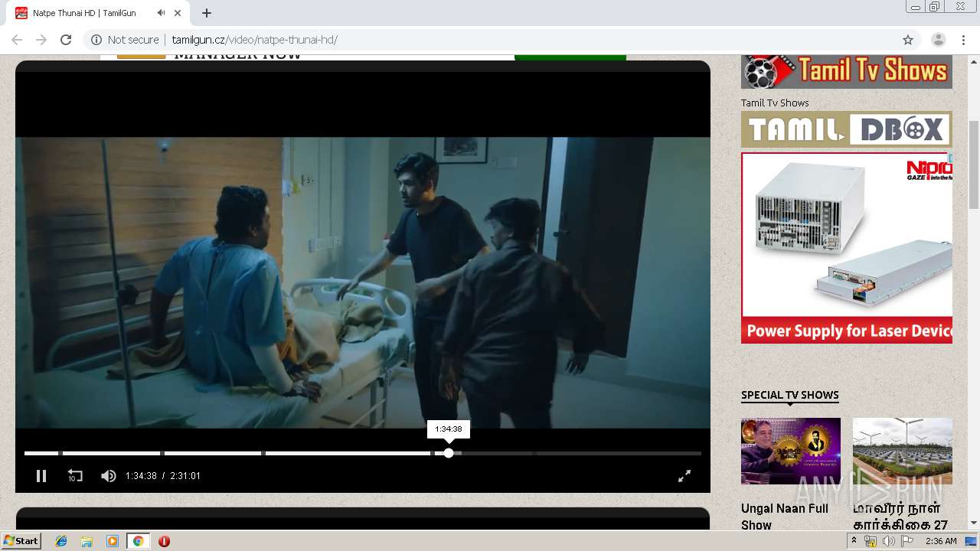Open Tamil Tv Shows banner

click(847, 71)
